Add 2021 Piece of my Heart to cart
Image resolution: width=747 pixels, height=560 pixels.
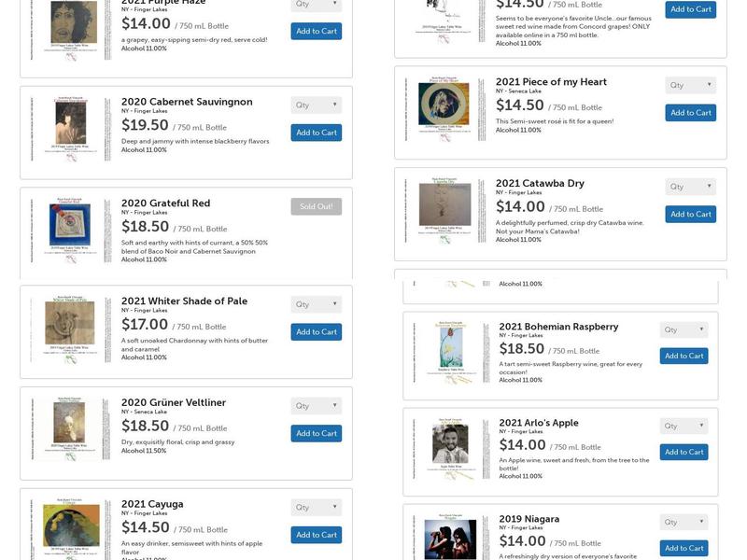(x=690, y=113)
